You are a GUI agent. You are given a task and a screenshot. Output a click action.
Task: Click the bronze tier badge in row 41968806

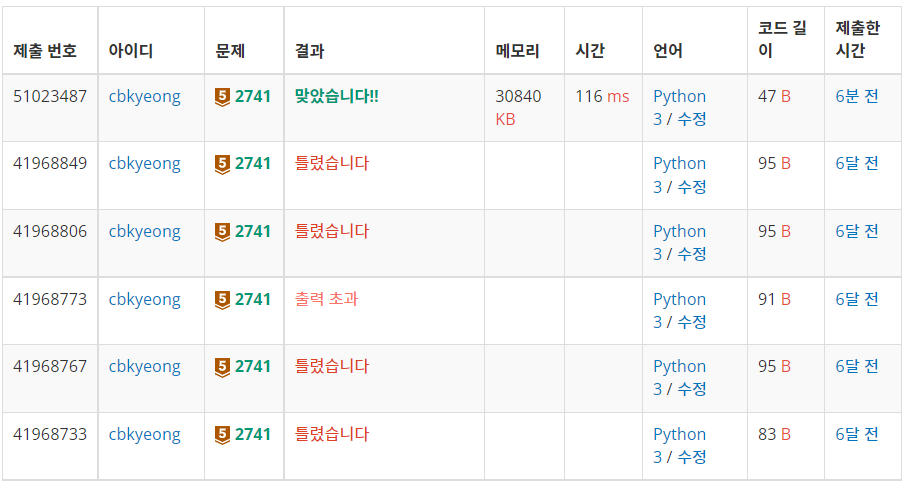click(222, 232)
